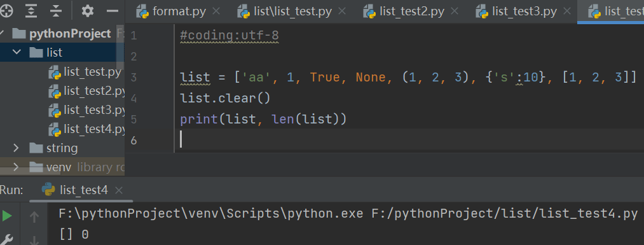
Task: Rerun list_test4 with the green play button
Action: tap(7, 216)
